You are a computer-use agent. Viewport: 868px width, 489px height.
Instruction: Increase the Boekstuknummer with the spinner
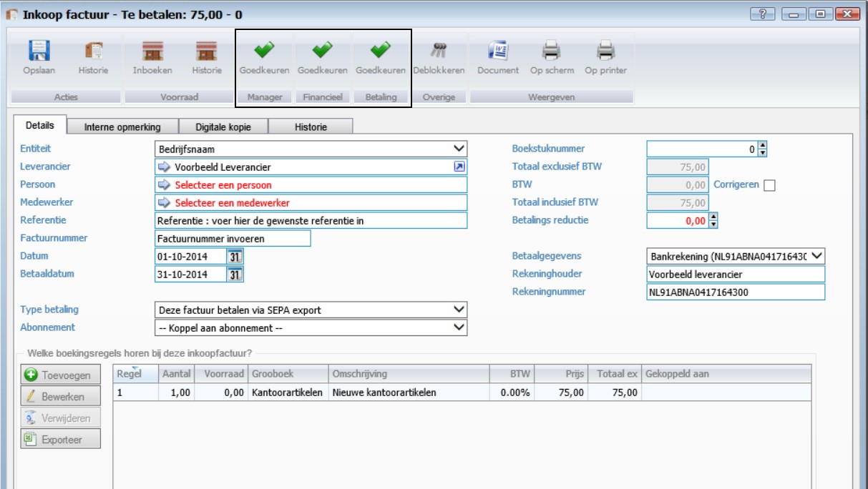click(763, 146)
